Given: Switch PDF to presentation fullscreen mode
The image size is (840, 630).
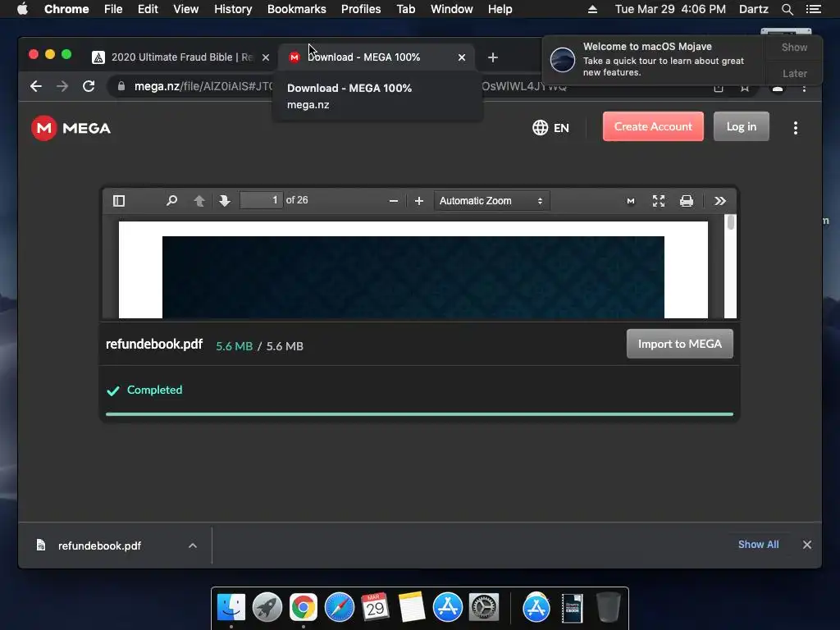Looking at the screenshot, I should [x=659, y=201].
